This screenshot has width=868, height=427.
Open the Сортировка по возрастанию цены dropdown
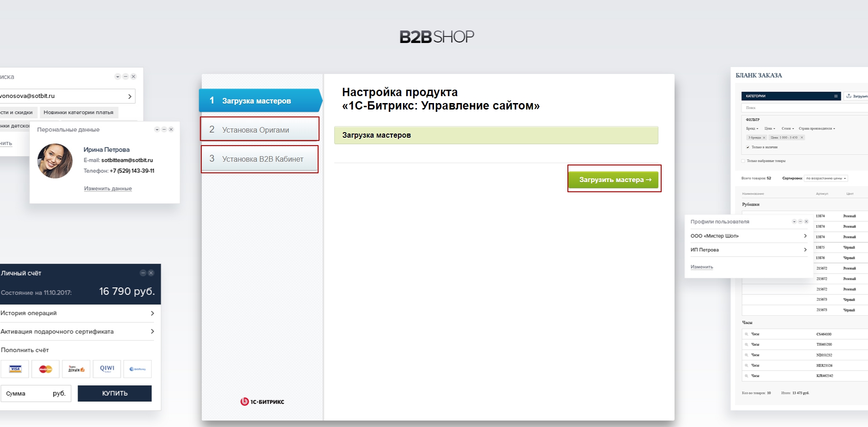(826, 178)
